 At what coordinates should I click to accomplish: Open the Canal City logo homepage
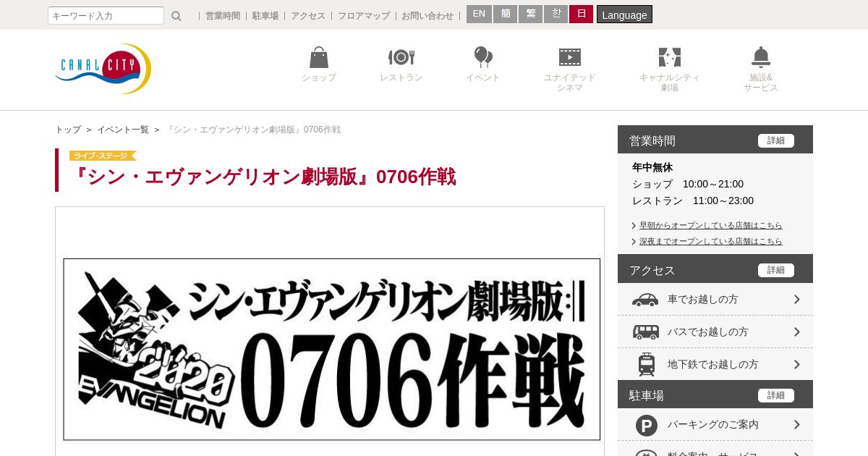103,69
